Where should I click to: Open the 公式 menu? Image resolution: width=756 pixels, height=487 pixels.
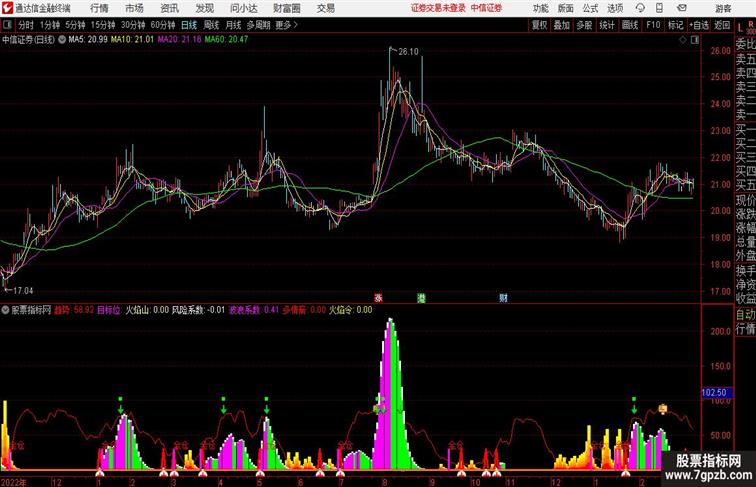point(590,8)
